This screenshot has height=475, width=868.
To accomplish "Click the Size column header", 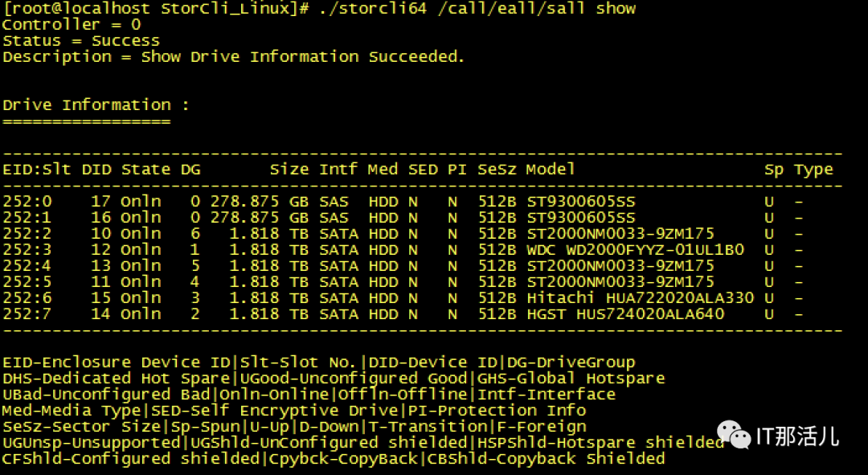I will point(289,170).
